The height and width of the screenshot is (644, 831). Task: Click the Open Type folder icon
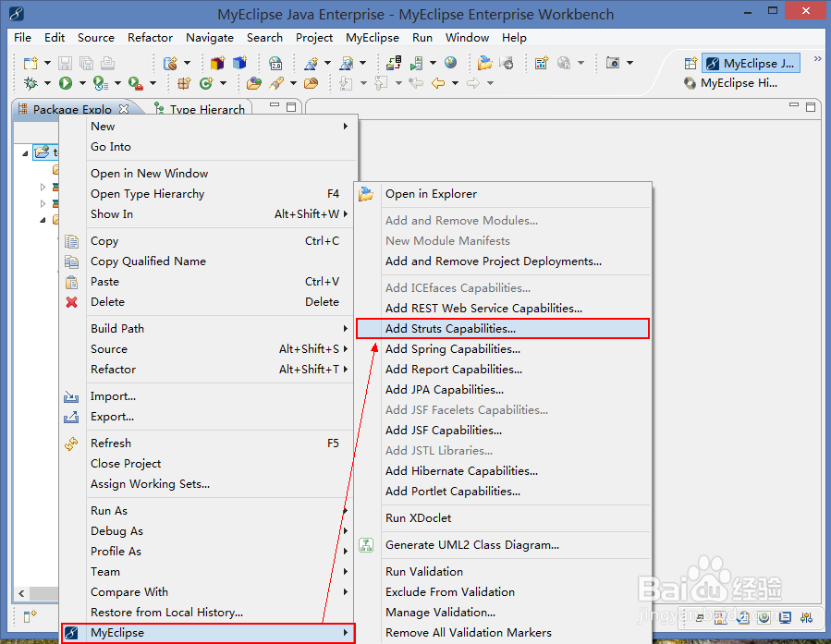(x=254, y=83)
